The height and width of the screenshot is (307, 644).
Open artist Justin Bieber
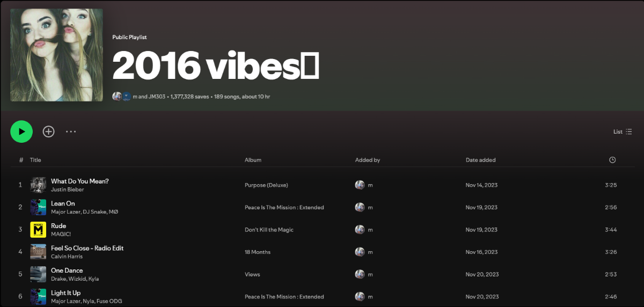(x=68, y=189)
